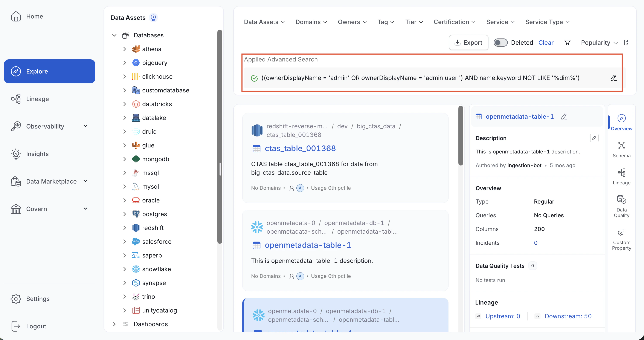Open the Popularity sort dropdown
Viewport: 644px width, 340px height.
(599, 43)
